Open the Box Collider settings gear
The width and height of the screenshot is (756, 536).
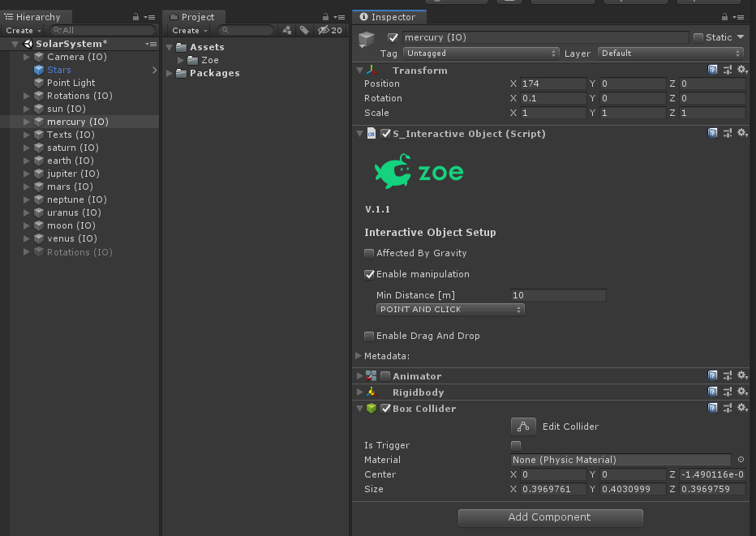(741, 409)
